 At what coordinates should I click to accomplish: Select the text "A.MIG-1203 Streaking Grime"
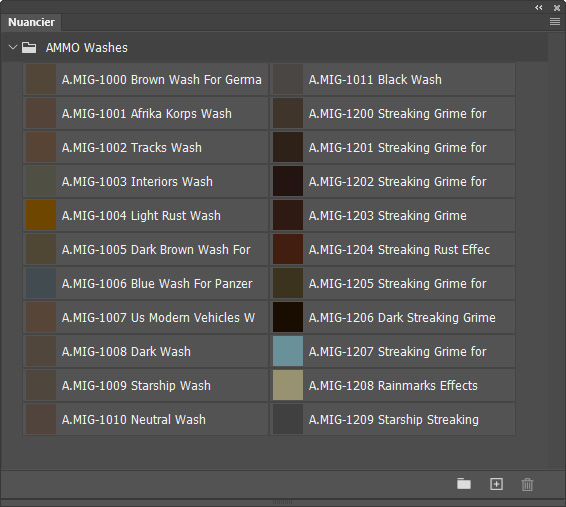click(x=388, y=215)
